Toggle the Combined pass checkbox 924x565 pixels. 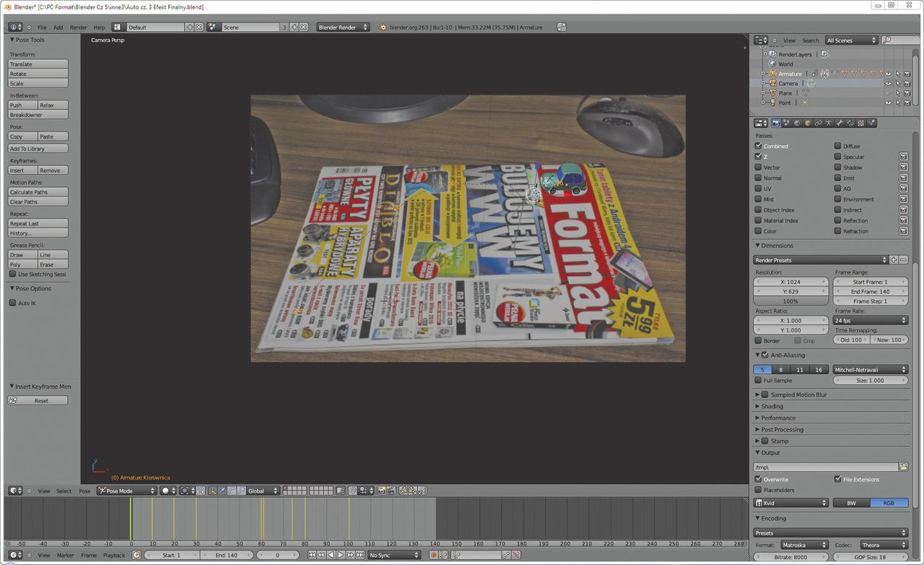pos(758,146)
